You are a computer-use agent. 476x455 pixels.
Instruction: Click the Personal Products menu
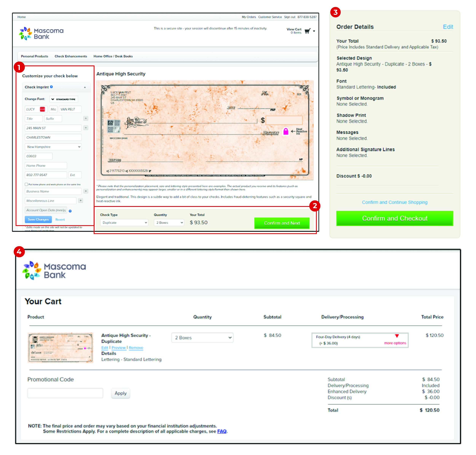coord(34,56)
